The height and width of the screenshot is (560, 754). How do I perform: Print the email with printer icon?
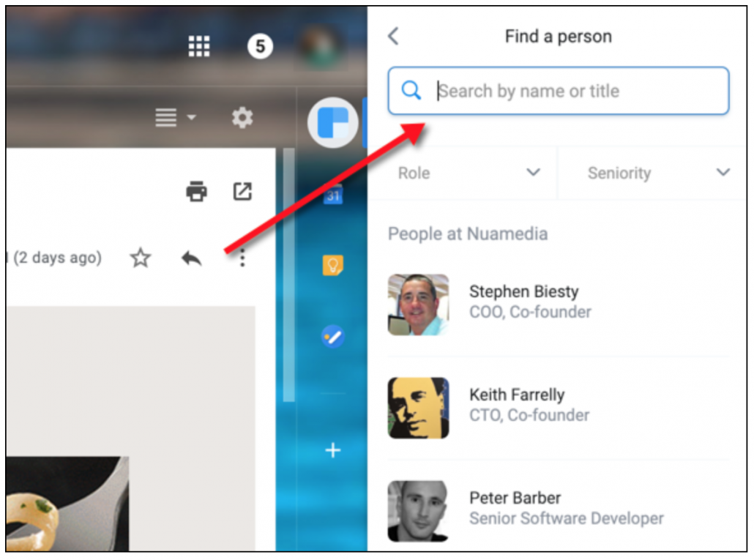(196, 191)
